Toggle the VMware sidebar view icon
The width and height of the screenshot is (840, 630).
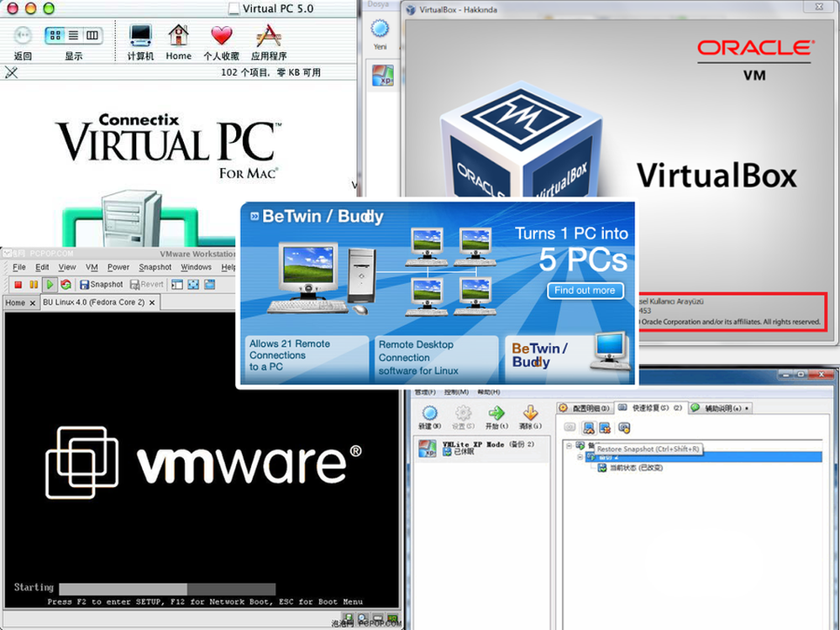click(177, 285)
